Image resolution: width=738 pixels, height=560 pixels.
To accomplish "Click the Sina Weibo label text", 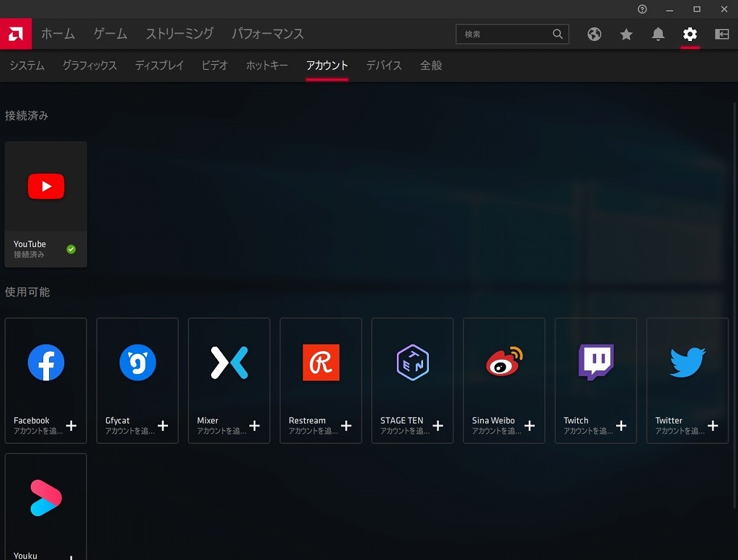I will click(x=493, y=421).
